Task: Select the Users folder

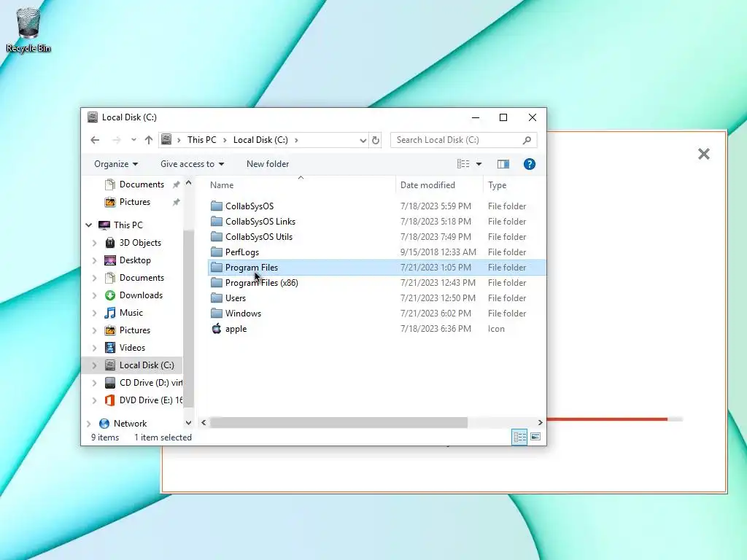Action: [x=236, y=298]
